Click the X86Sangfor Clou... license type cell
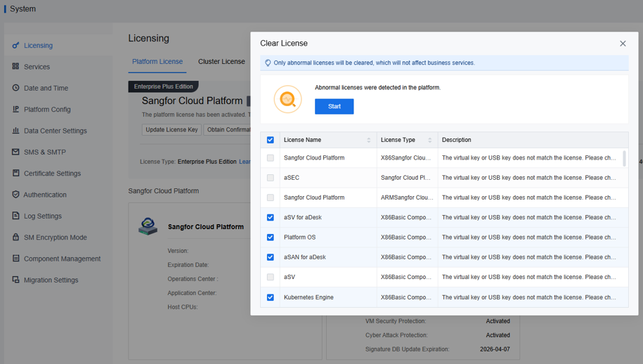 click(405, 158)
